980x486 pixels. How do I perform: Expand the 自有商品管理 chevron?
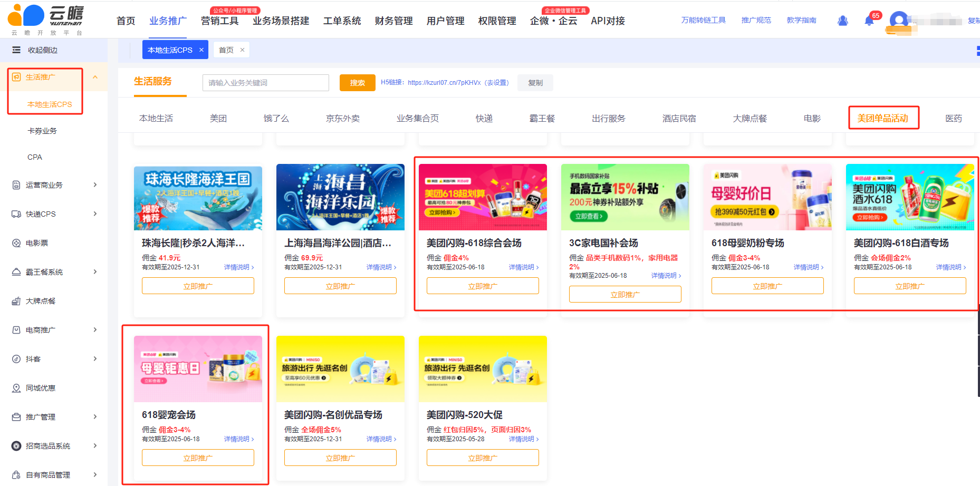click(95, 475)
